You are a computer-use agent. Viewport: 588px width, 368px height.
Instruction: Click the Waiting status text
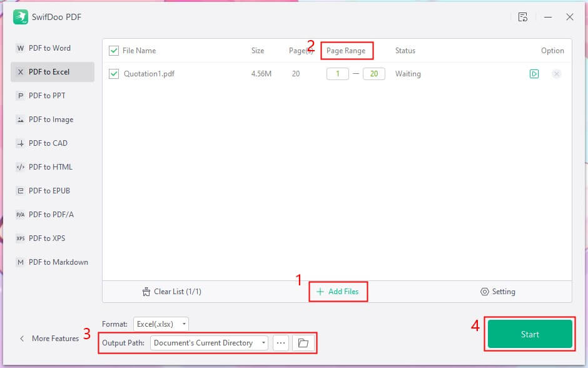[408, 74]
